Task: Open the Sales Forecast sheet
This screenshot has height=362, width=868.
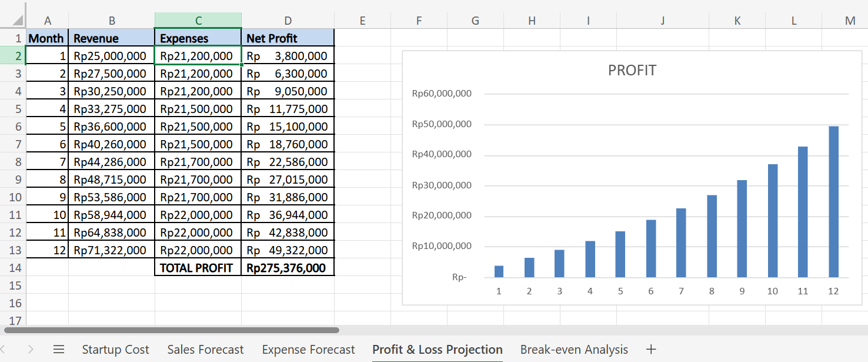Action: [205, 349]
